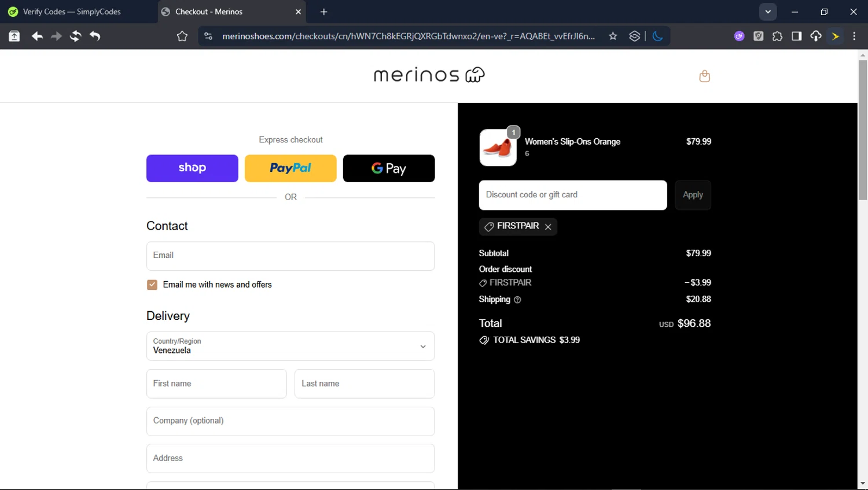Pay with PayPal button
The width and height of the screenshot is (868, 490).
coord(290,168)
